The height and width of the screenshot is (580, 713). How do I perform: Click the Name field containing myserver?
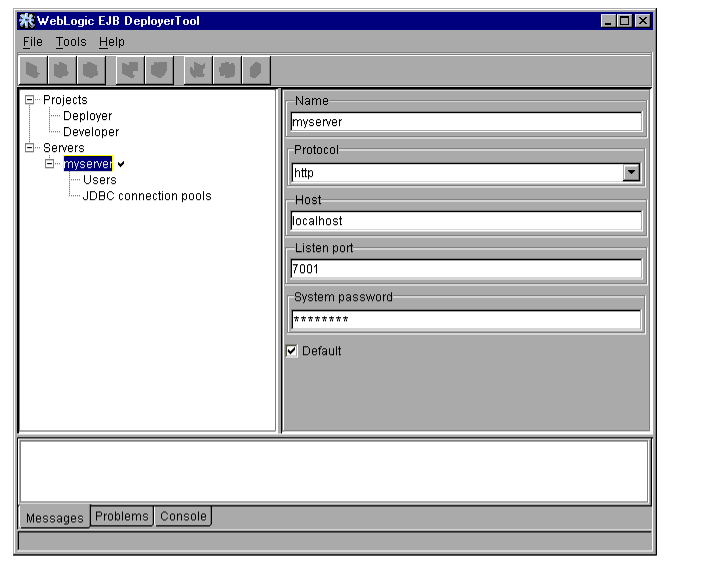tap(466, 122)
